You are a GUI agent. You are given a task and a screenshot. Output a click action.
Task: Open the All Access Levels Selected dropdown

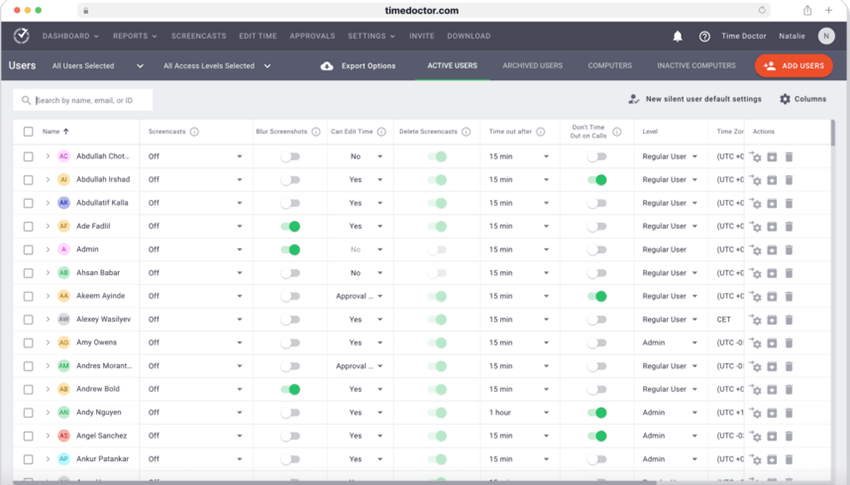click(217, 66)
